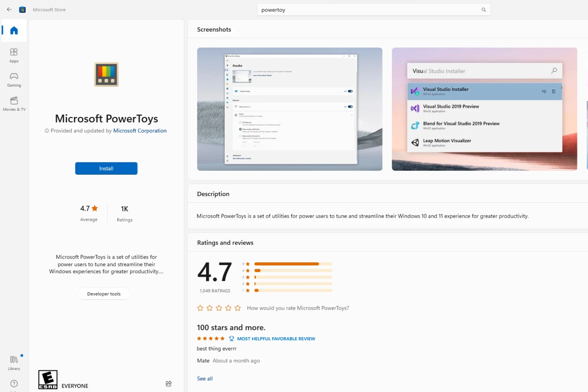Click the 5 star rating bar
This screenshot has width=588, height=392.
coord(293,264)
